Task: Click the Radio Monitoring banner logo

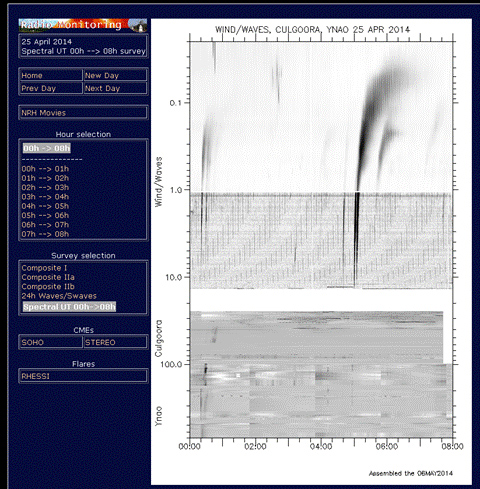Action: [83, 25]
